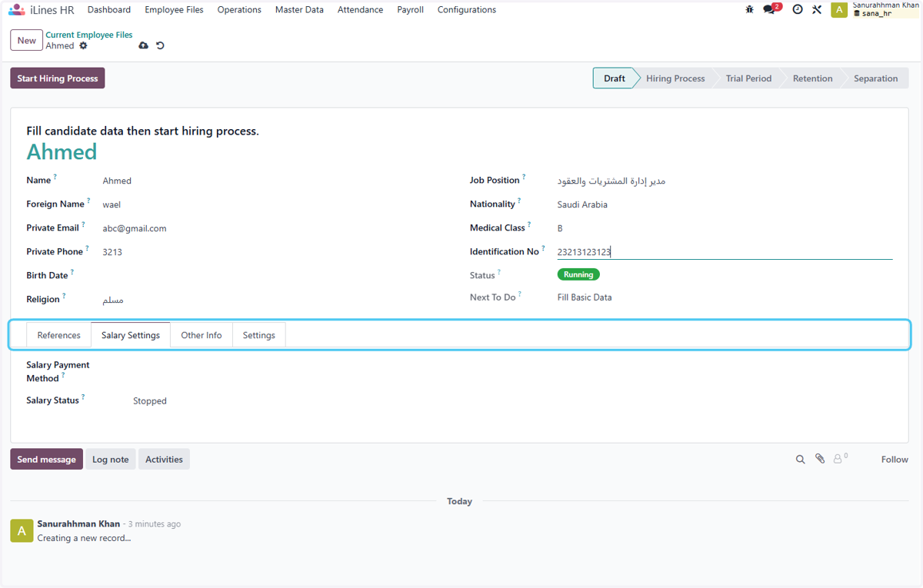This screenshot has width=923, height=588.
Task: Switch to the Settings tab
Action: [259, 335]
